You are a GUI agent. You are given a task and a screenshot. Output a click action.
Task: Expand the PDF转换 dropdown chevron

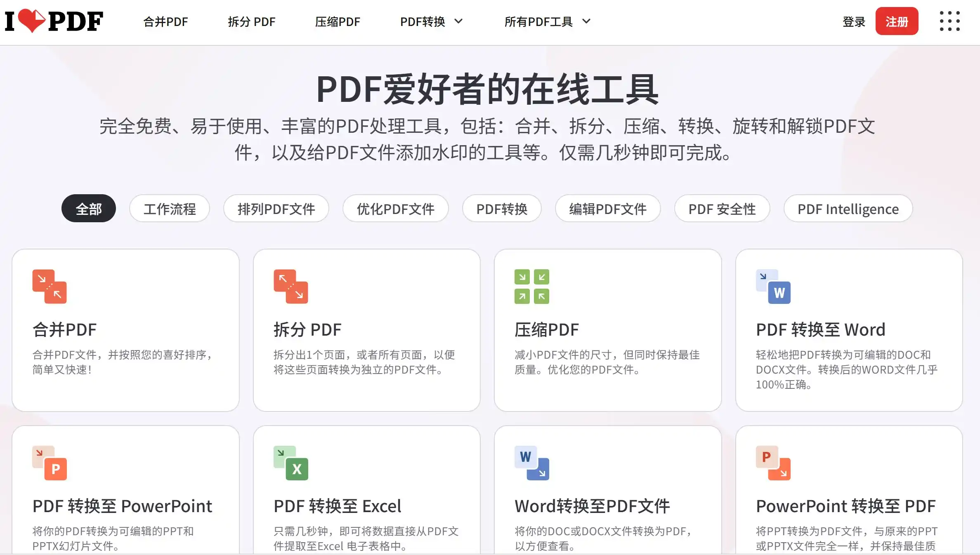coord(458,21)
